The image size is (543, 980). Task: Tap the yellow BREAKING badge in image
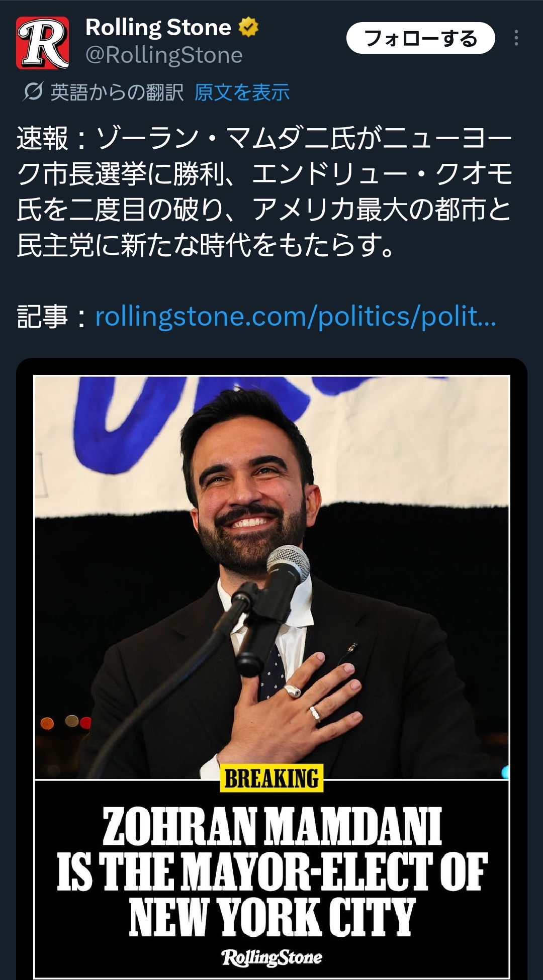271,778
